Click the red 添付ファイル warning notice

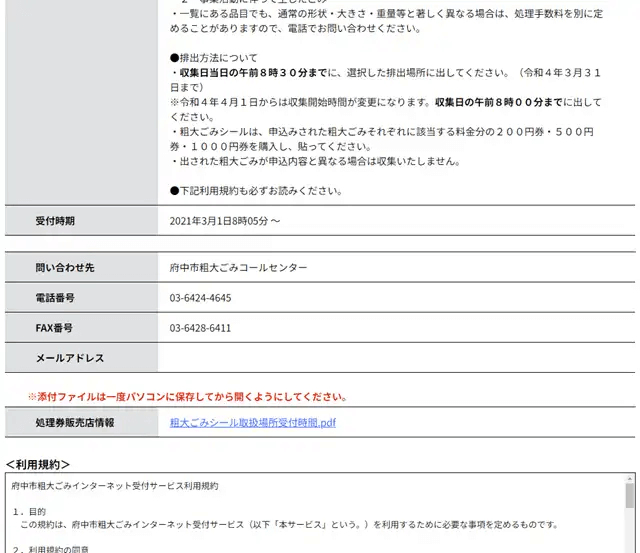click(187, 397)
